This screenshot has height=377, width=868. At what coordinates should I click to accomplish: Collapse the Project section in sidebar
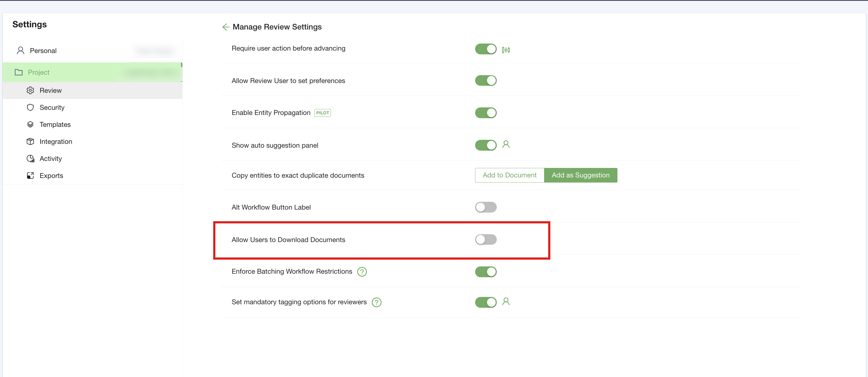pyautogui.click(x=38, y=72)
